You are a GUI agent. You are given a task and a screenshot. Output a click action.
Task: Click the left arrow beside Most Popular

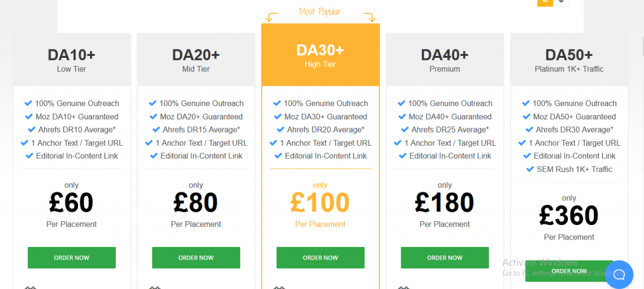[272, 17]
